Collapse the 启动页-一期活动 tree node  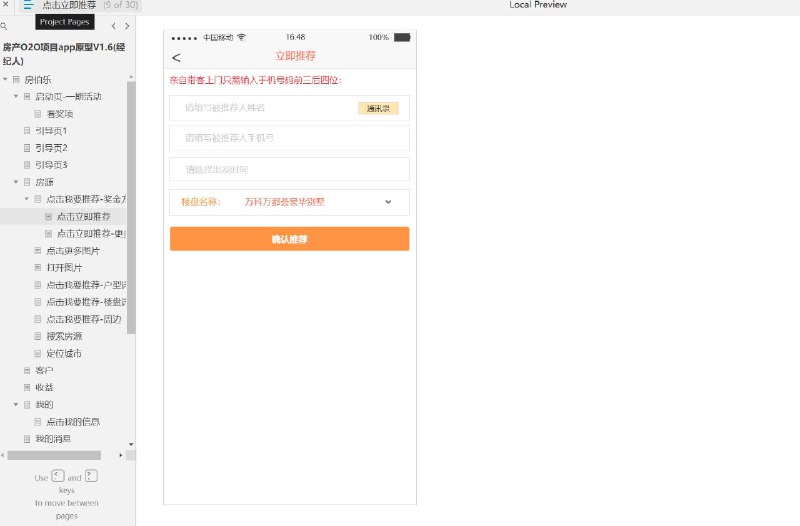(16, 96)
